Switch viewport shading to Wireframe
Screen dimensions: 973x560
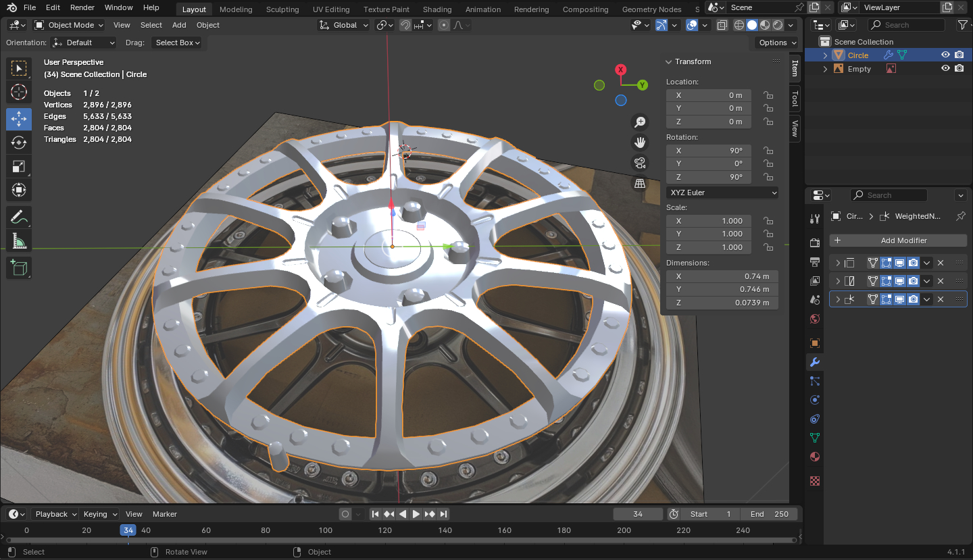(739, 25)
